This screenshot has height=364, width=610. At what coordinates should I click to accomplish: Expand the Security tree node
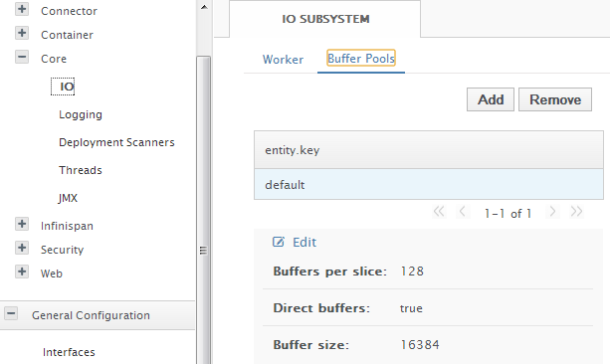point(22,248)
